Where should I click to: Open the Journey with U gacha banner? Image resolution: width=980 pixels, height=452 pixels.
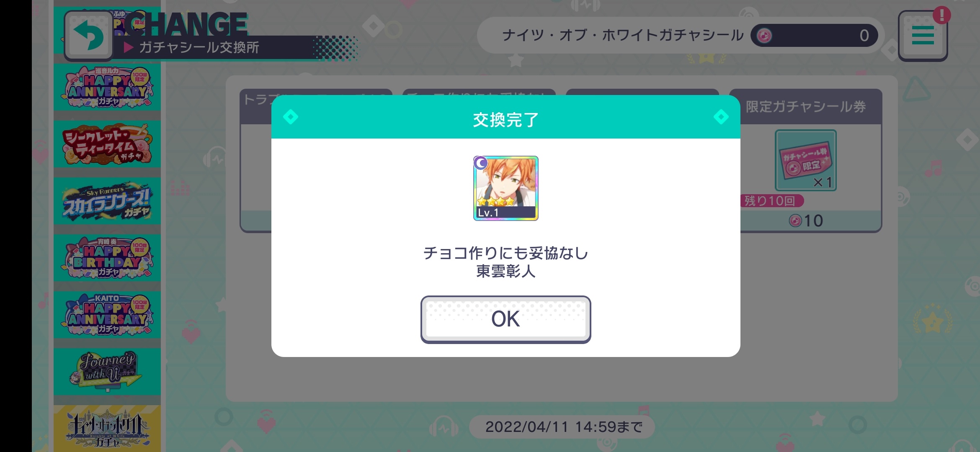click(107, 372)
